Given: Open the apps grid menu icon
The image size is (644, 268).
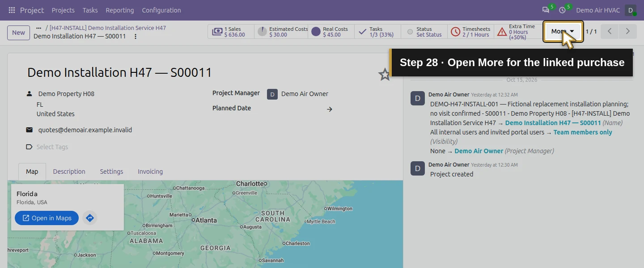Looking at the screenshot, I should coord(12,10).
